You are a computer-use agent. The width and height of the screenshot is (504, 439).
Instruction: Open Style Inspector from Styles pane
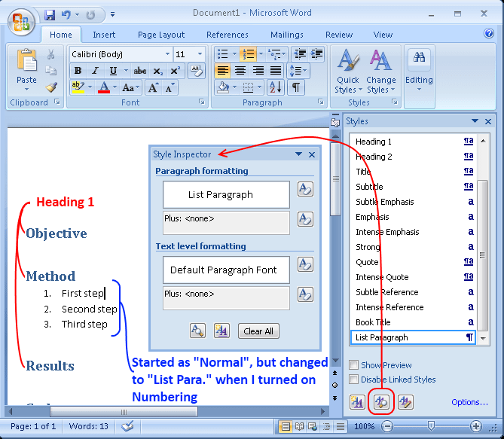381,401
